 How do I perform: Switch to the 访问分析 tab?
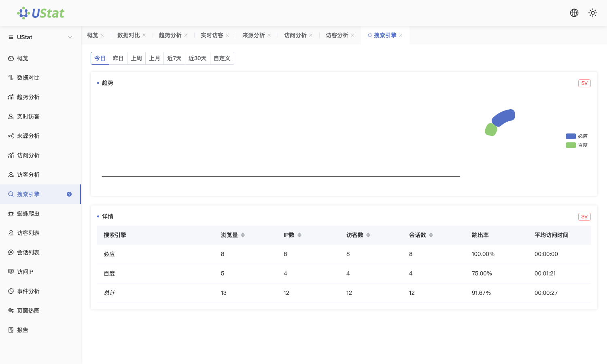click(x=295, y=35)
